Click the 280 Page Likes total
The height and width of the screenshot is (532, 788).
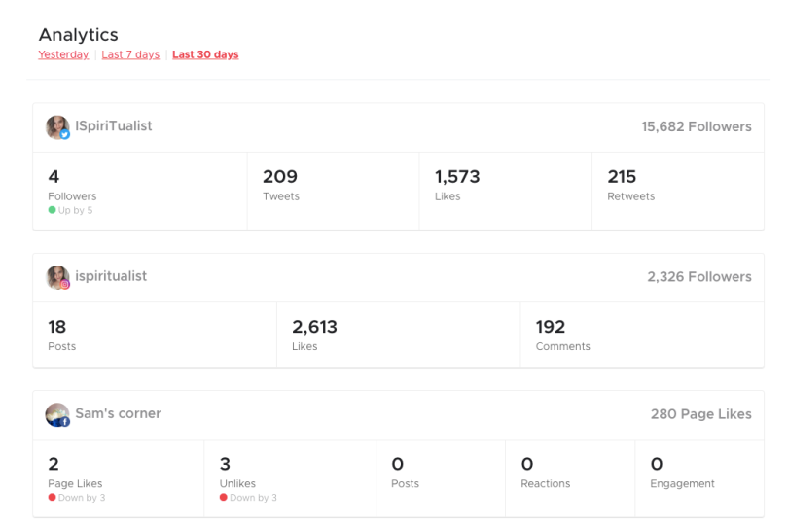click(700, 414)
